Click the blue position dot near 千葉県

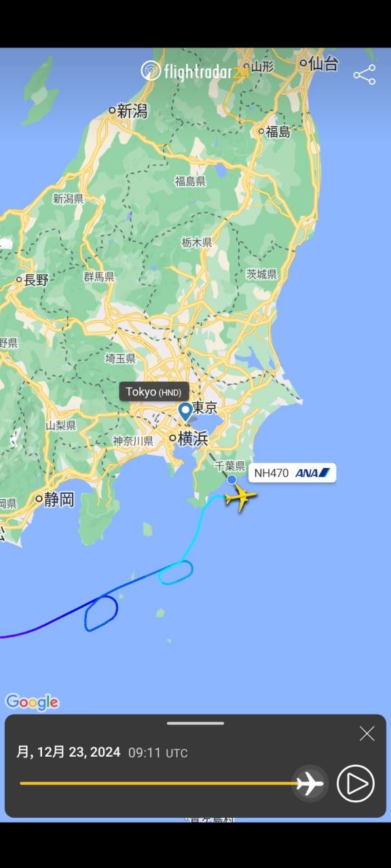click(231, 479)
